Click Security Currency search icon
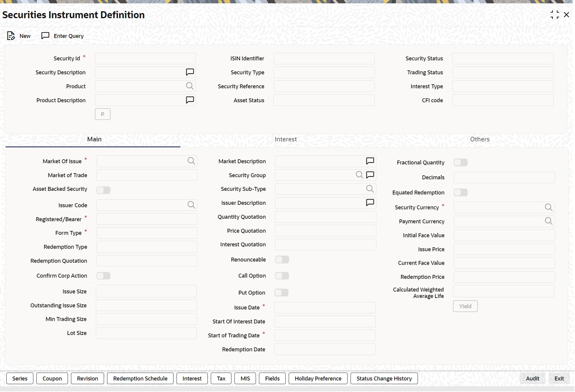The image size is (575, 392). [549, 207]
